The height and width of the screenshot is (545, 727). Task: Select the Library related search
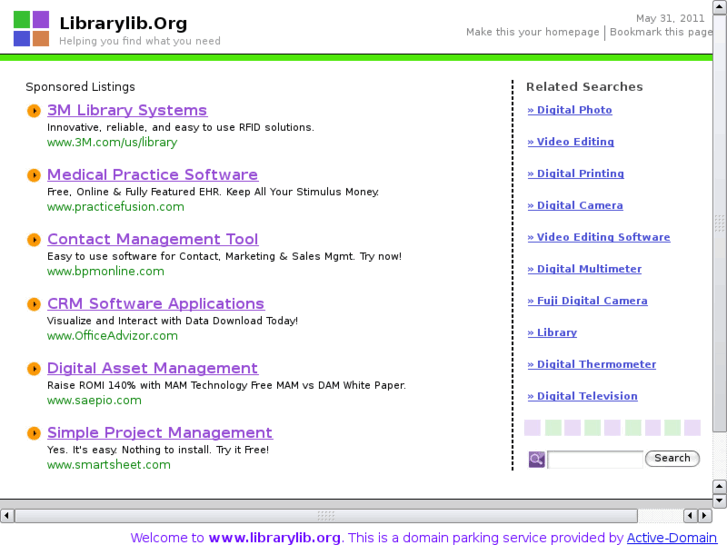point(552,333)
